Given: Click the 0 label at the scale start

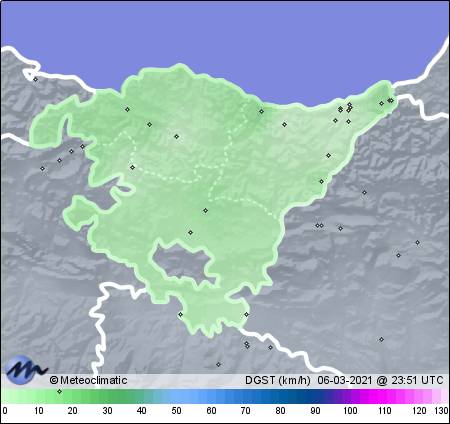Looking at the screenshot, I should [5, 411].
